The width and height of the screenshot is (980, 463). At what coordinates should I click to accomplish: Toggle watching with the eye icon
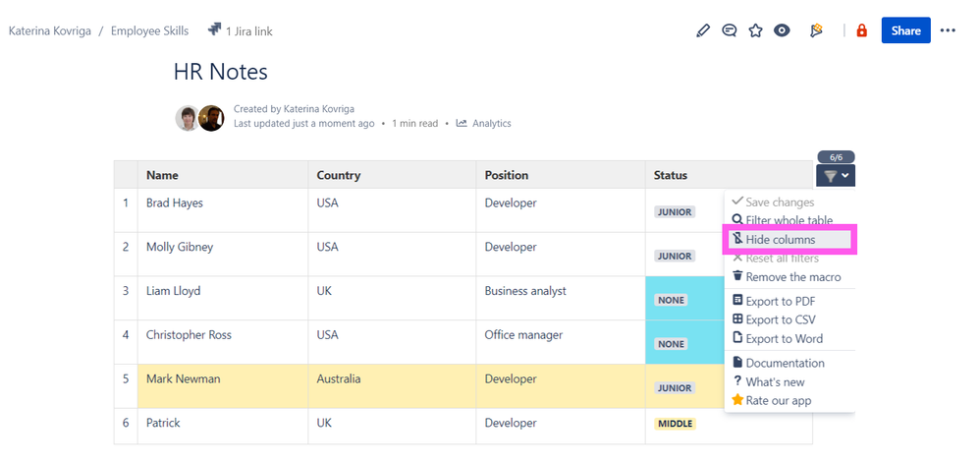point(782,30)
